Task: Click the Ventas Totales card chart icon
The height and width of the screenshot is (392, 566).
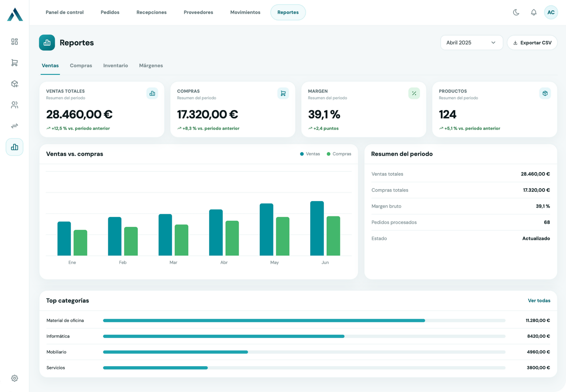Action: 152,93
